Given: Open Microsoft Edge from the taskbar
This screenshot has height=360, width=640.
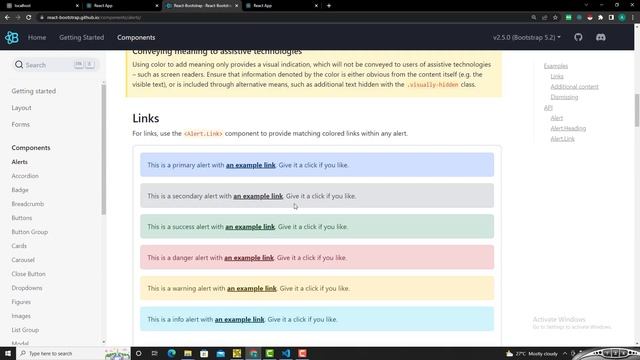Looking at the screenshot, I should click(171, 353).
